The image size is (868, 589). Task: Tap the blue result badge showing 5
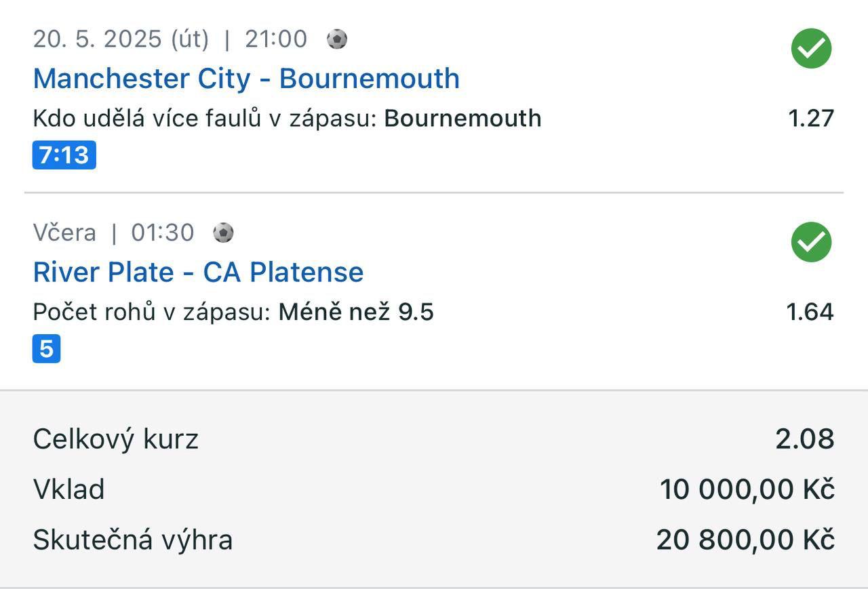pyautogui.click(x=46, y=349)
